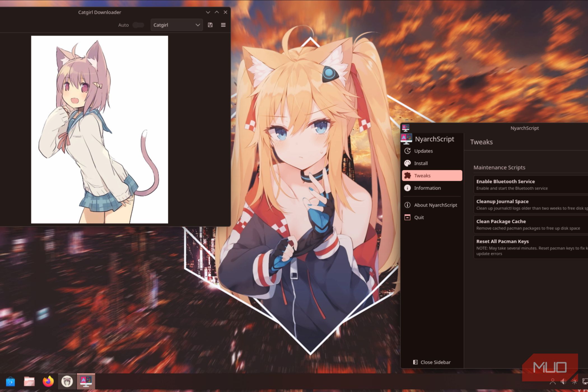Open the Information sidebar item

tap(432, 188)
